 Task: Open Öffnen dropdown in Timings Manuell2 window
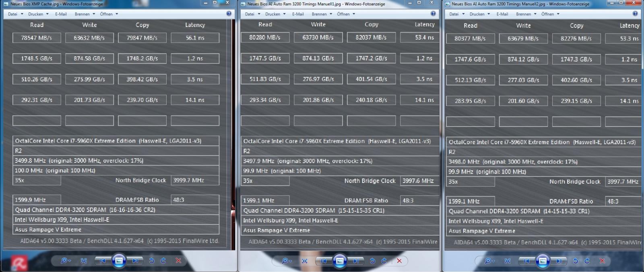coord(551,14)
